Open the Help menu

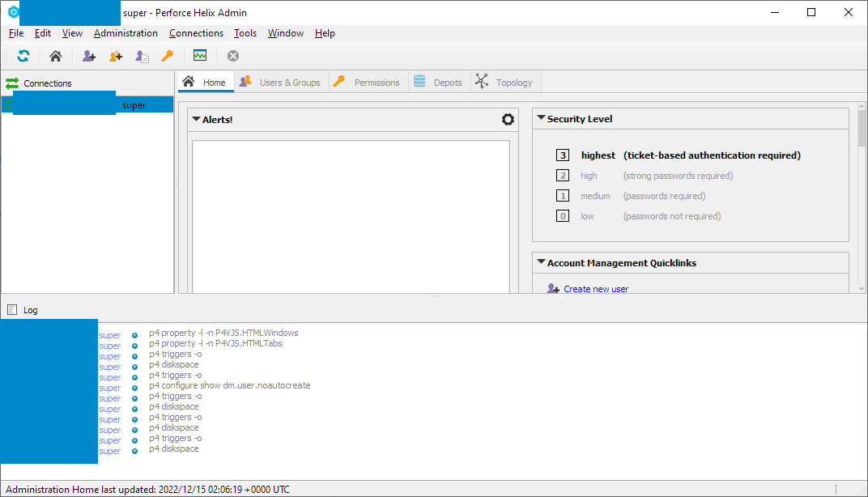coord(325,33)
